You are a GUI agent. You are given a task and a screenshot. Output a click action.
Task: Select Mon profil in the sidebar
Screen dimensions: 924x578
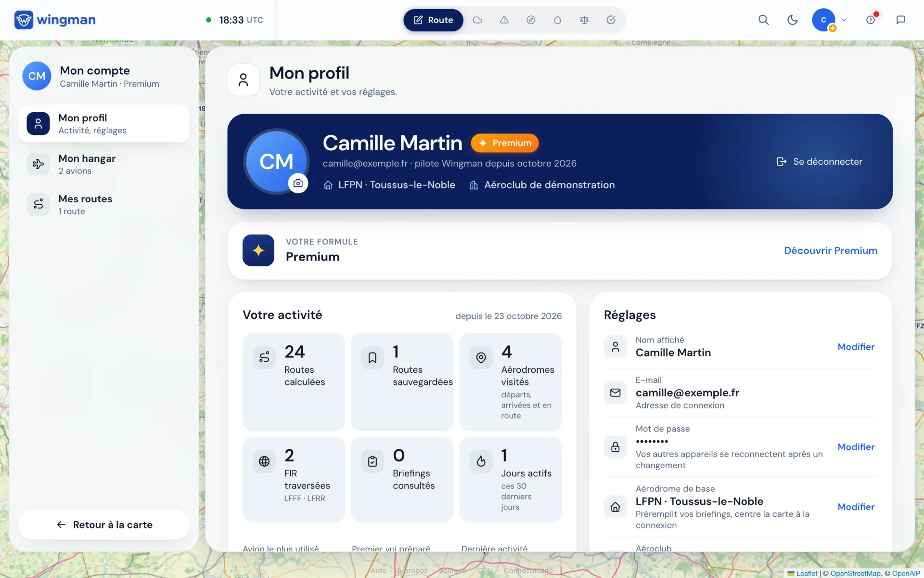coord(104,124)
